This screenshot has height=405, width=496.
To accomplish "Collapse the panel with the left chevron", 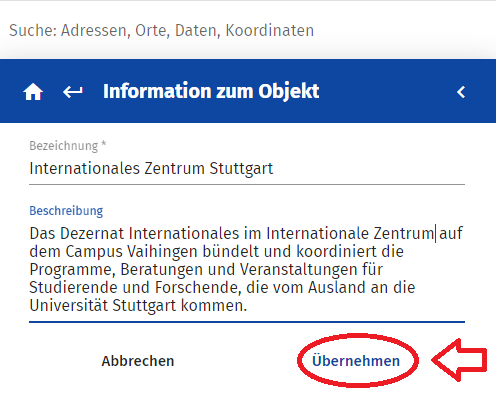I will click(461, 92).
